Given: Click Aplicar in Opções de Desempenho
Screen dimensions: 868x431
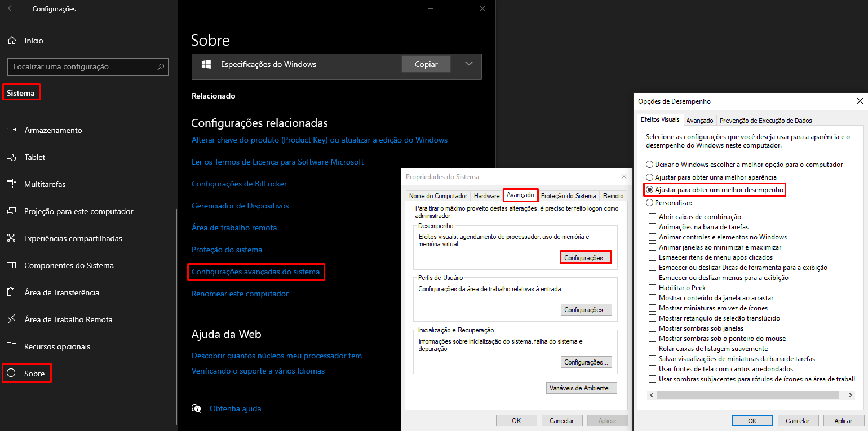Looking at the screenshot, I should pyautogui.click(x=844, y=421).
